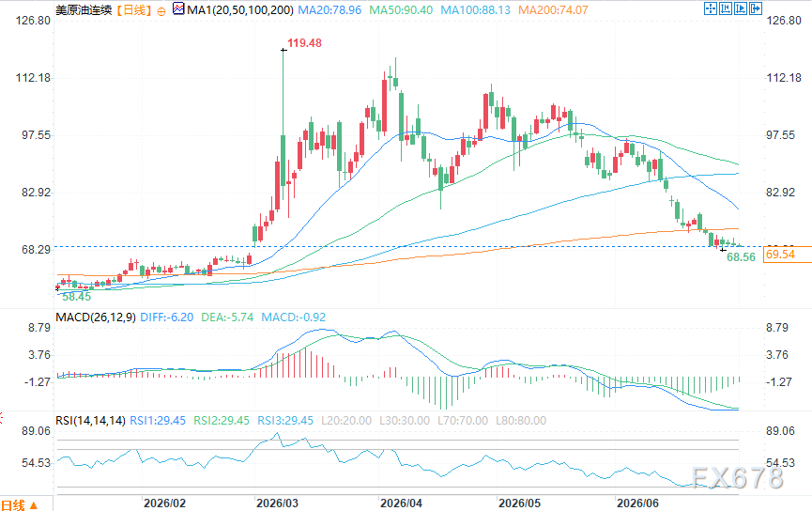Select the MACD(26,12,9) indicator title
812x511 pixels.
point(96,317)
